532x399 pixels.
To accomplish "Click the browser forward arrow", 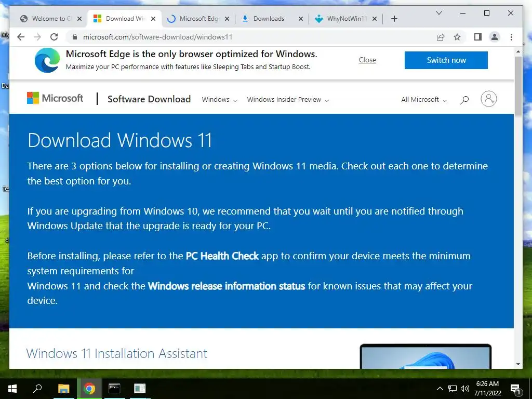I will [x=37, y=37].
